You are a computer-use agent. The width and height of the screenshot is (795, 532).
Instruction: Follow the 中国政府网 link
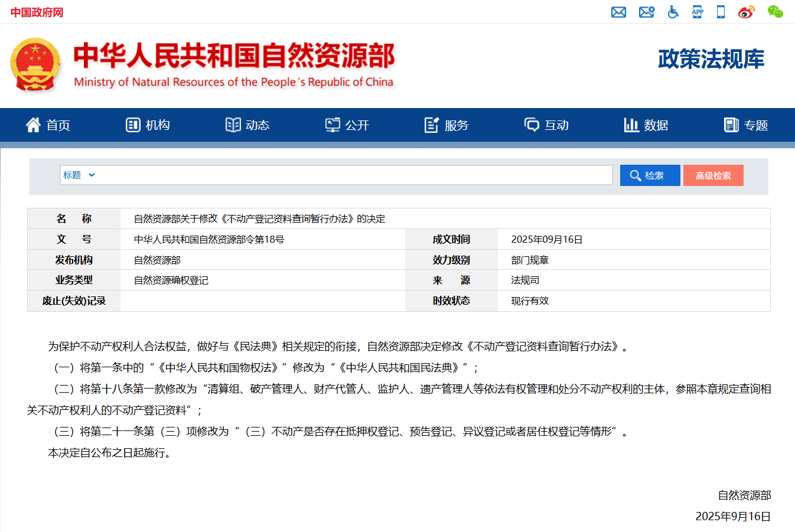click(x=37, y=12)
